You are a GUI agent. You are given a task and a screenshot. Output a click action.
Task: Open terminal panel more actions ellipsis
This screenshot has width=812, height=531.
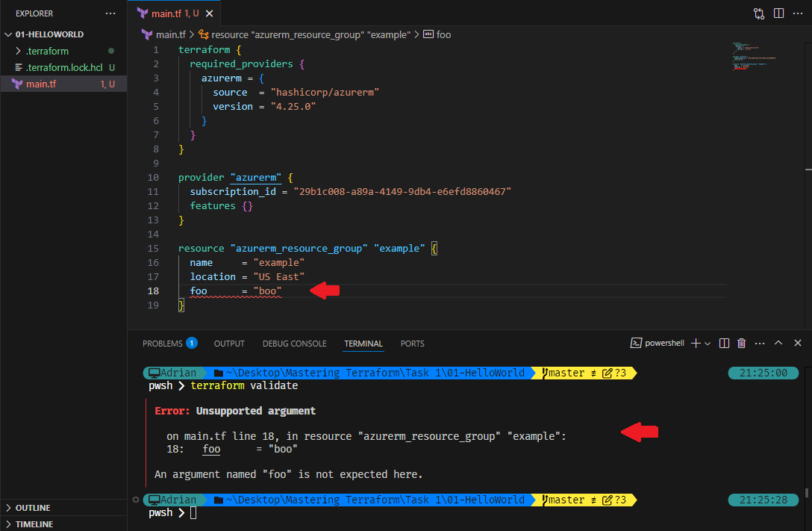point(760,343)
